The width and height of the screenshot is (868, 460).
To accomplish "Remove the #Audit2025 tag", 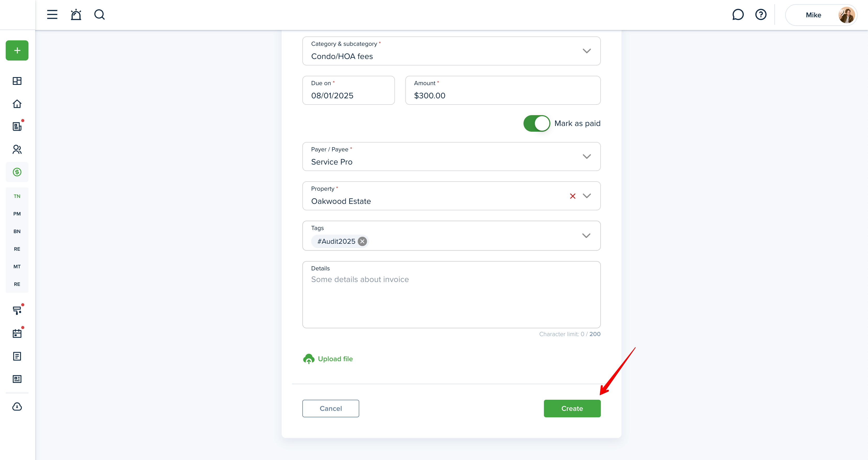I will point(362,241).
